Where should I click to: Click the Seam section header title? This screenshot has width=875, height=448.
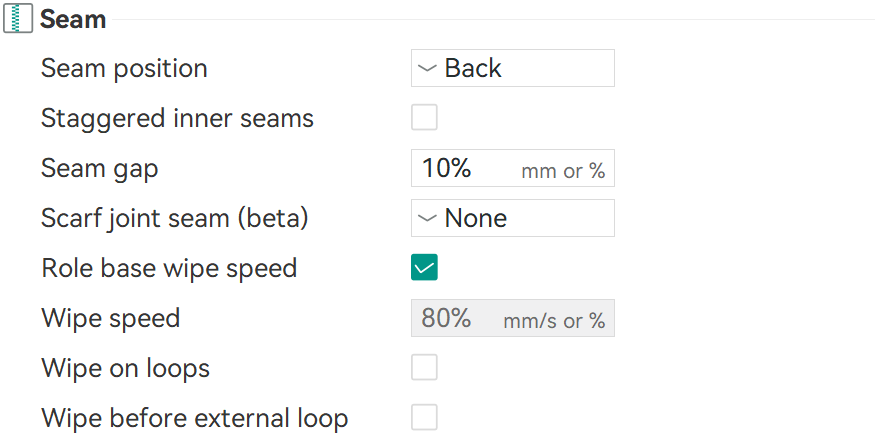click(73, 18)
